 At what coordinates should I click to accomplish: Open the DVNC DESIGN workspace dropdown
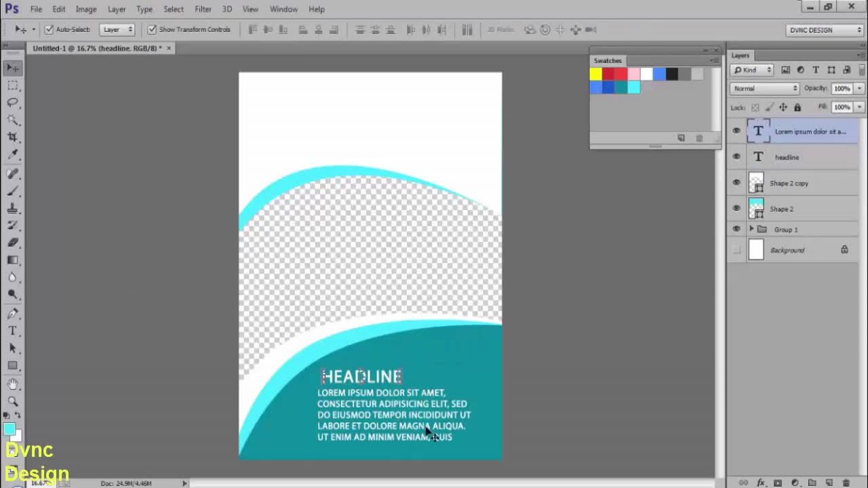[825, 30]
